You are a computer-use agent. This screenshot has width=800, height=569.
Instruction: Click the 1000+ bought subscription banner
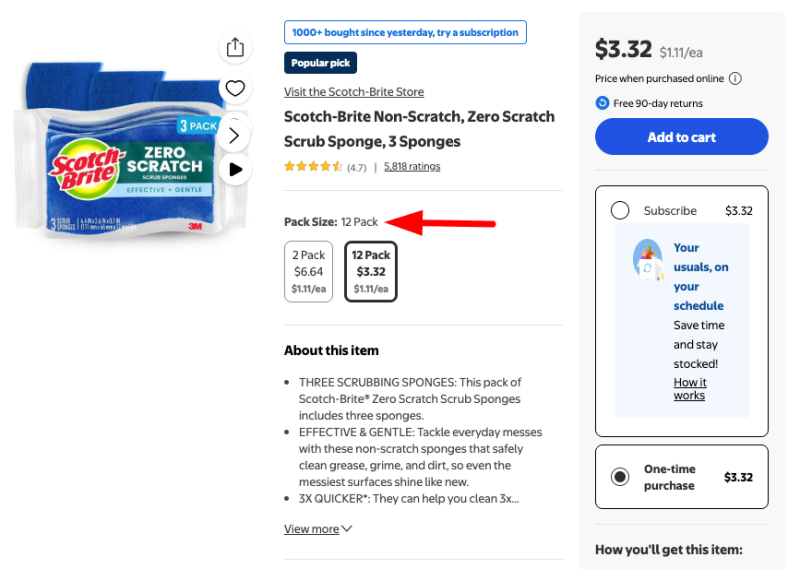point(405,32)
